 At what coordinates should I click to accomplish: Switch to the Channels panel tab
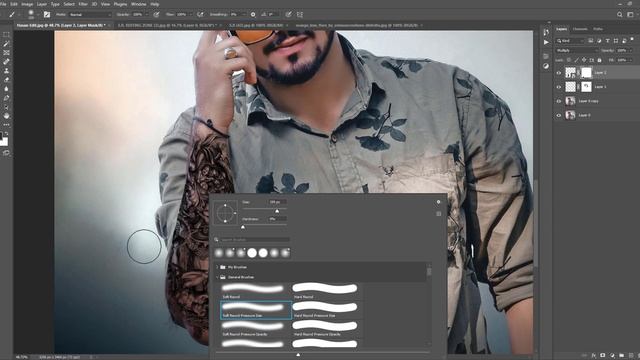580,29
